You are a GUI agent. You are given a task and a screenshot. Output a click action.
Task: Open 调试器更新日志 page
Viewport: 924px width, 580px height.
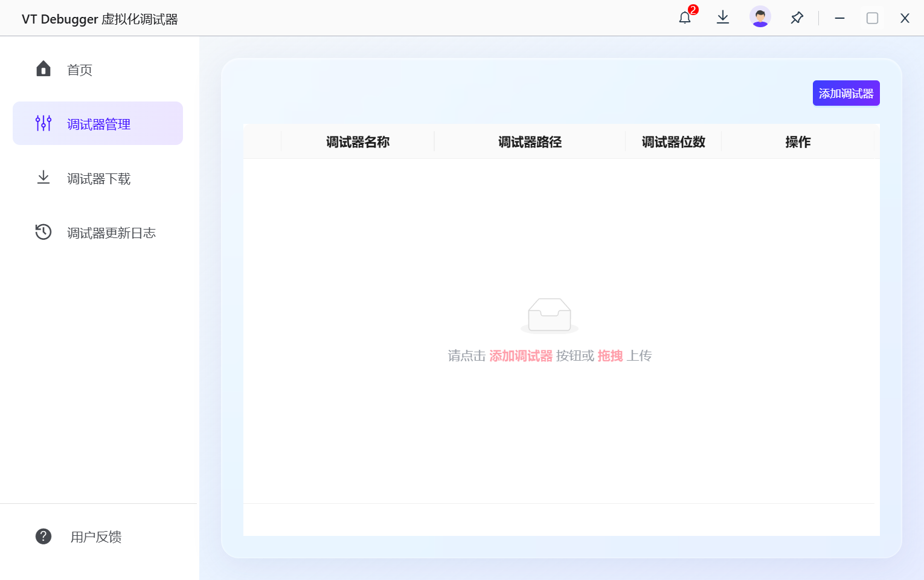tap(98, 233)
